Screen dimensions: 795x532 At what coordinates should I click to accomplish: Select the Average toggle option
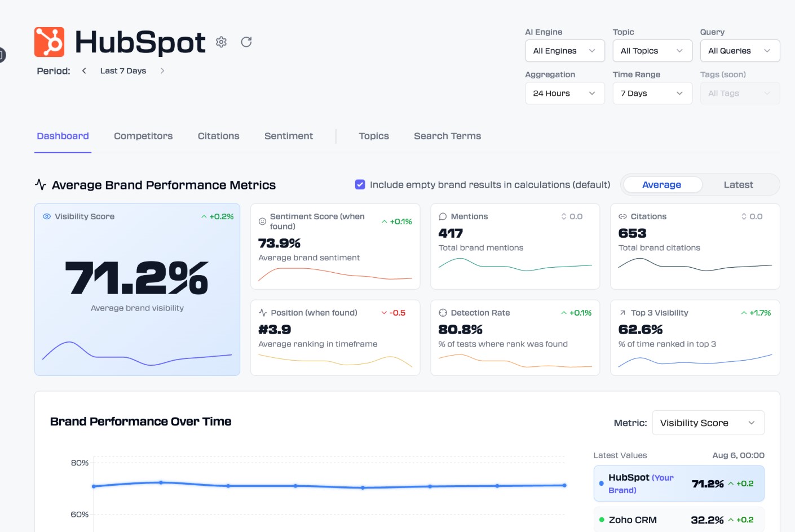[661, 185]
